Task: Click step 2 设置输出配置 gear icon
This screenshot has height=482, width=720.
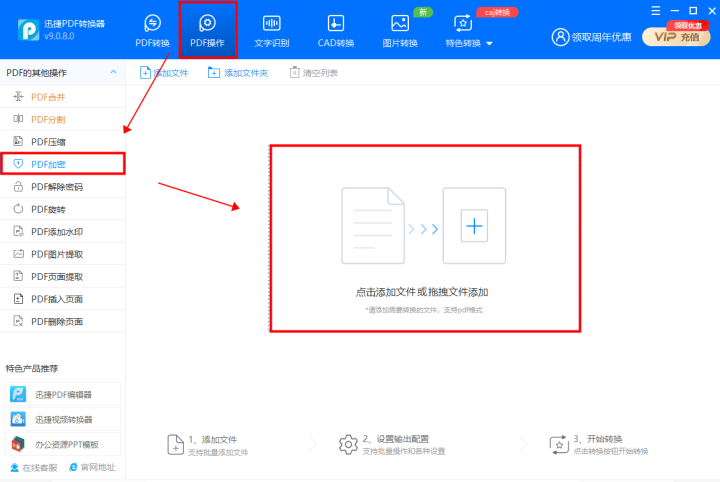Action: 348,444
